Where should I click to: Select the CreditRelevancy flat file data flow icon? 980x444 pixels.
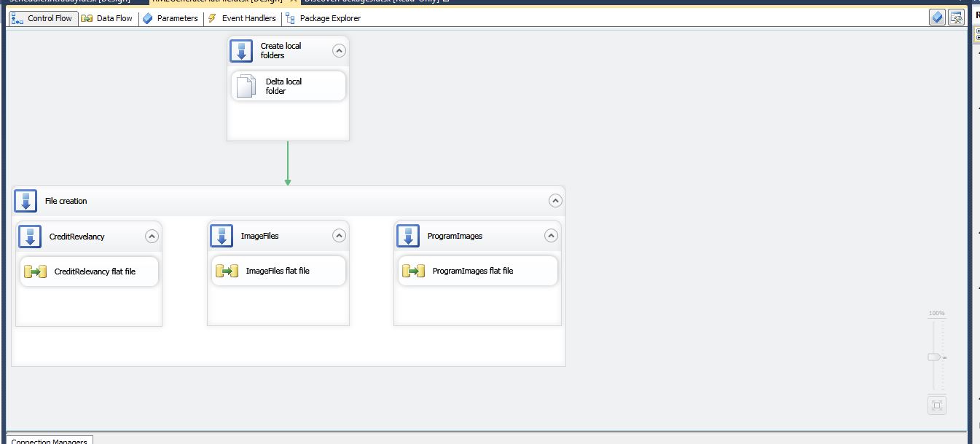click(x=35, y=271)
